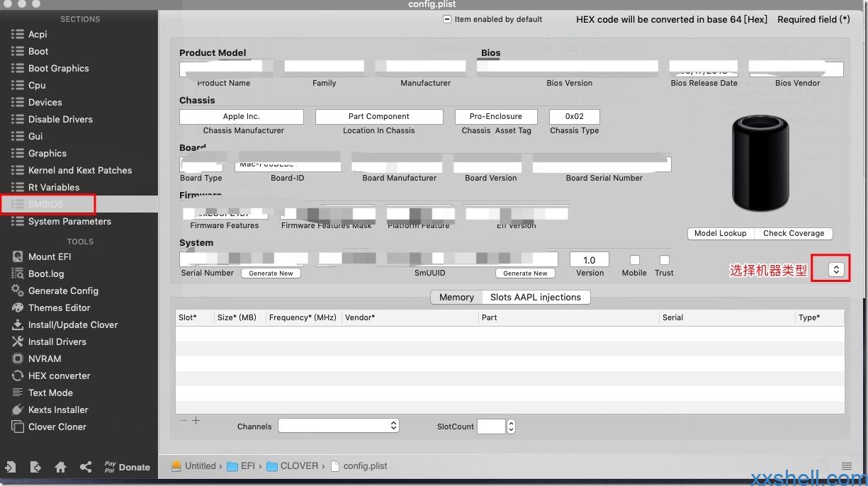Toggle the Trust checkbox
Image resolution: width=868 pixels, height=486 pixels.
pyautogui.click(x=664, y=260)
